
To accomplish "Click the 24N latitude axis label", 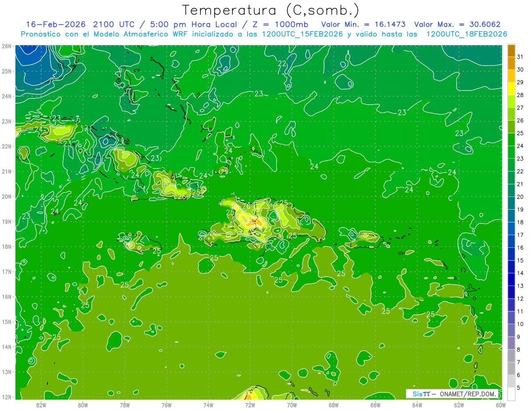I will pos(6,96).
